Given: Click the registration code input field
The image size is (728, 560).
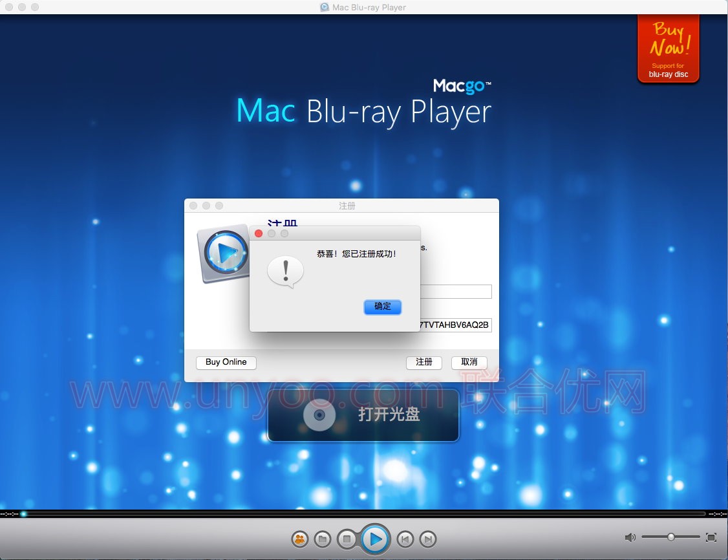Looking at the screenshot, I should (x=456, y=325).
